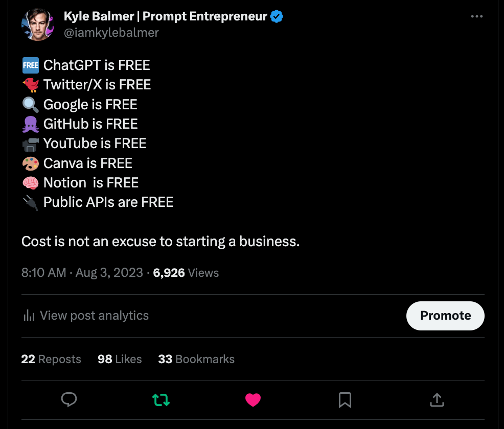The image size is (504, 429).
Task: Open the Kyle Balmer display name
Action: (165, 16)
